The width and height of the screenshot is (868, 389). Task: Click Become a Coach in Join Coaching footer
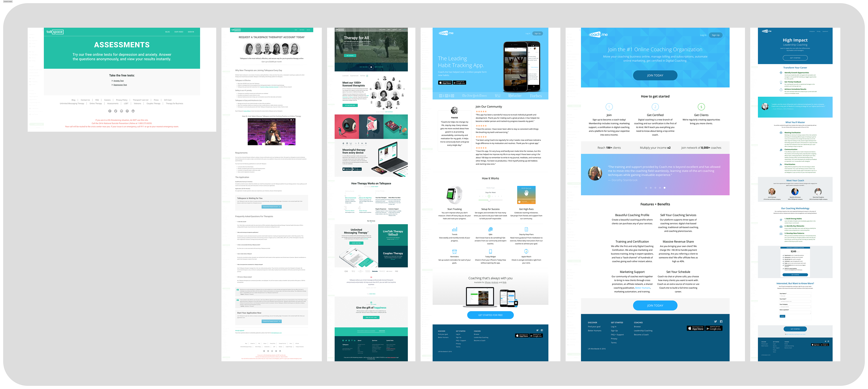pyautogui.click(x=641, y=335)
